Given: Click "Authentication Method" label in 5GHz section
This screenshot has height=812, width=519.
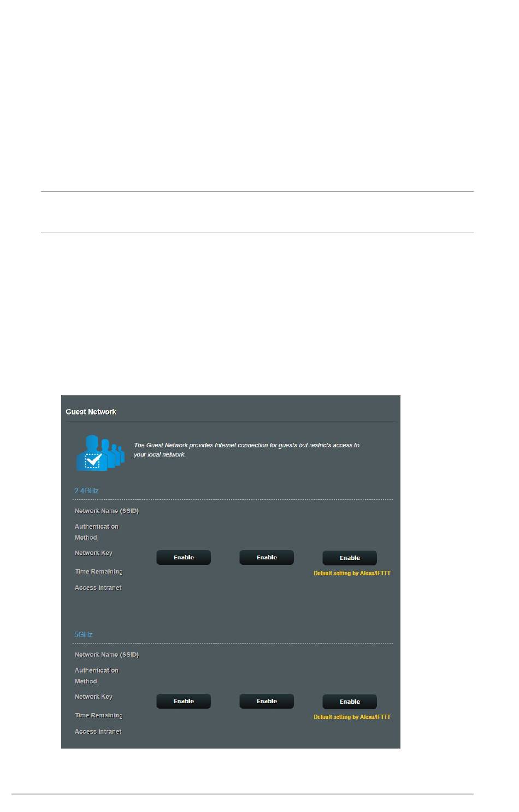Looking at the screenshot, I should tap(97, 676).
